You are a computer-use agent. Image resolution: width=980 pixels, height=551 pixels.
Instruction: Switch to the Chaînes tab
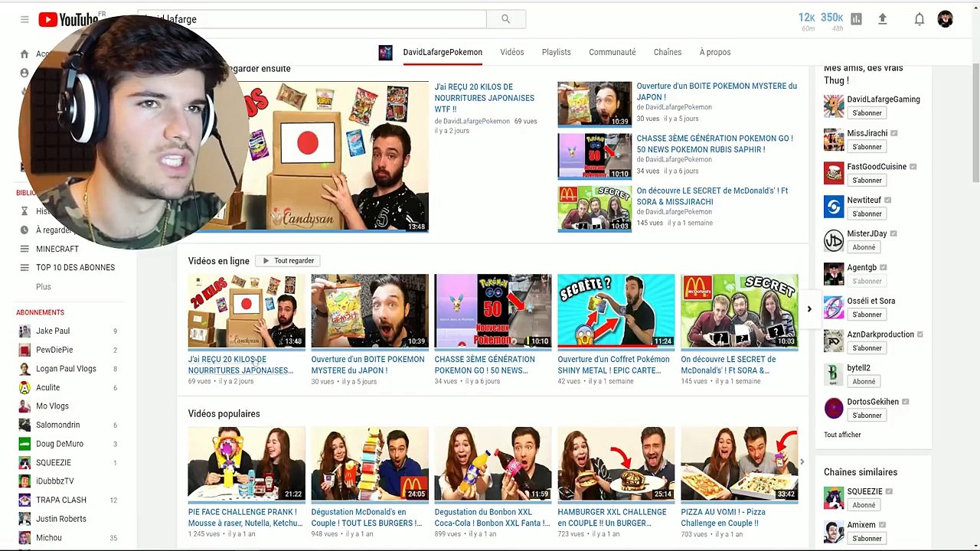tap(668, 52)
